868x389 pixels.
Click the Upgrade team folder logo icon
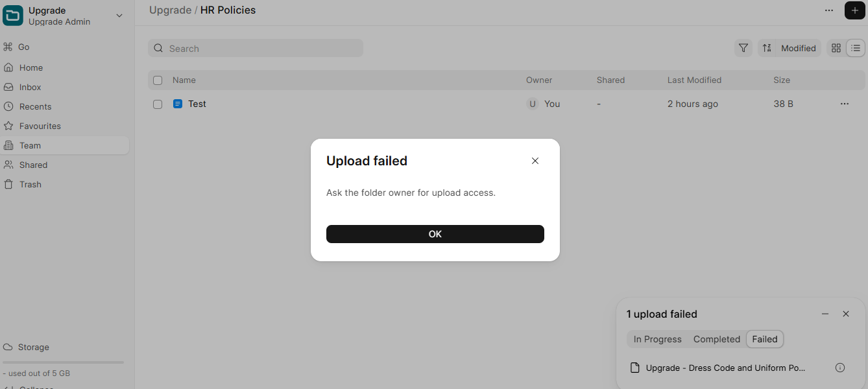pos(13,16)
